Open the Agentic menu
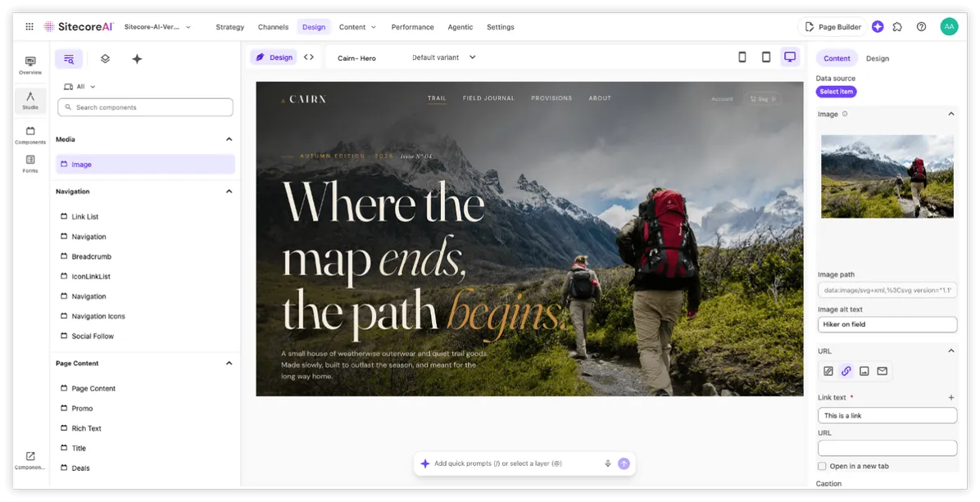Image resolution: width=980 pixels, height=502 pixels. (x=460, y=27)
